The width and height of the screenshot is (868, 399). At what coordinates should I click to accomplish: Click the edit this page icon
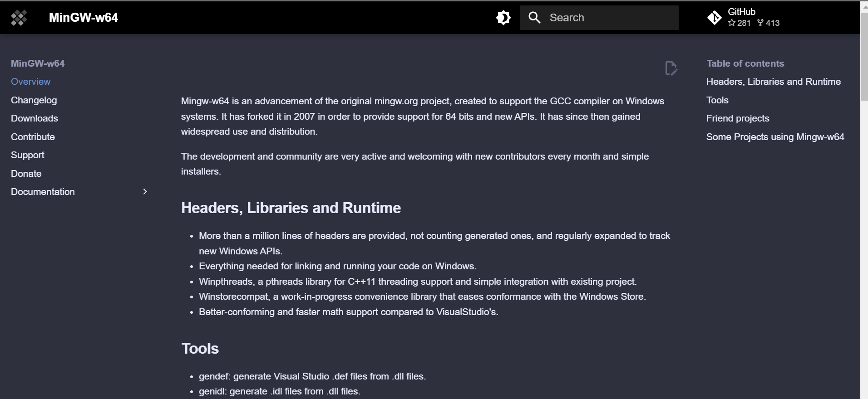pyautogui.click(x=671, y=68)
